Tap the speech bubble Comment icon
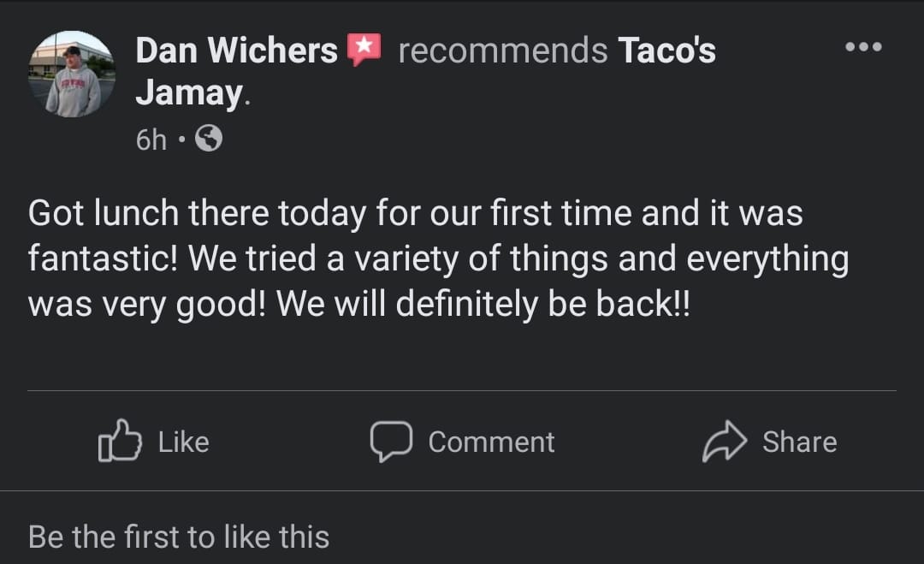This screenshot has width=924, height=564. (391, 441)
